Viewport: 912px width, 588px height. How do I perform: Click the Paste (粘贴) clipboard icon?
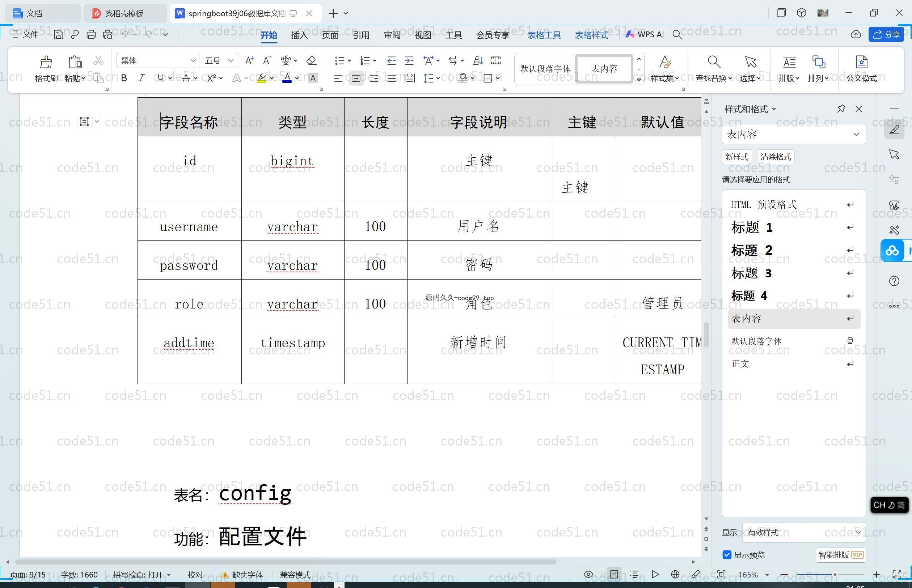tap(75, 62)
